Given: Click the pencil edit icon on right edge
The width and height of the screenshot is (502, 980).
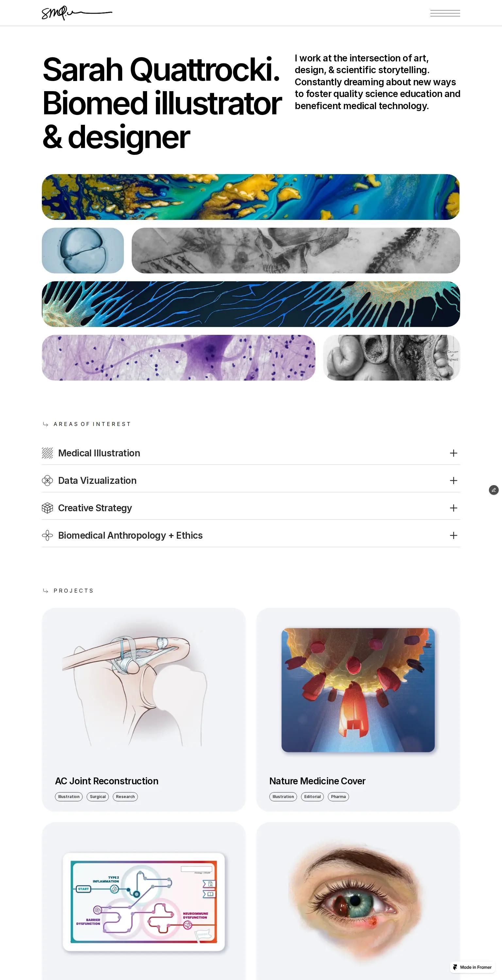Looking at the screenshot, I should (x=493, y=490).
